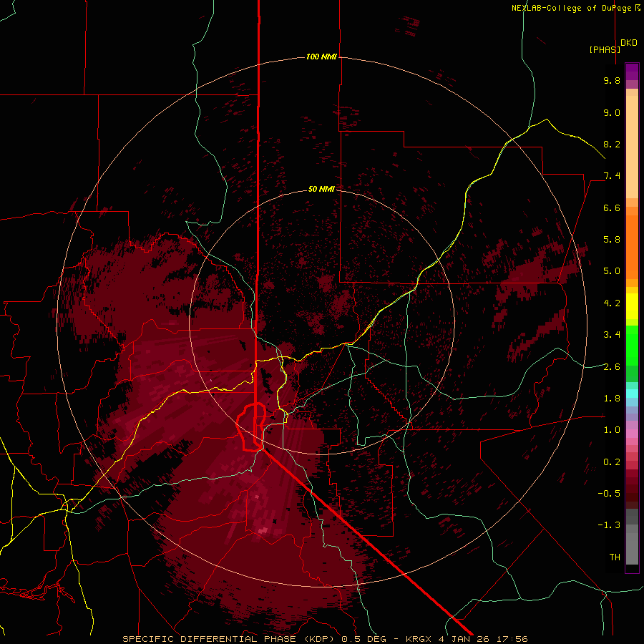The image size is (644, 644).
Task: Click the 7.4 scale value
Action: [x=612, y=176]
